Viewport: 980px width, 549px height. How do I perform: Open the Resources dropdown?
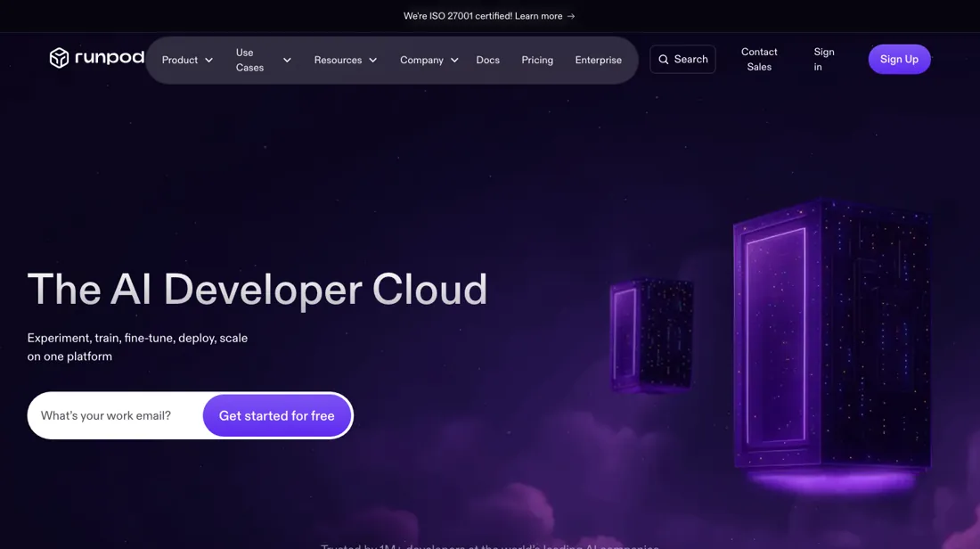tap(345, 60)
